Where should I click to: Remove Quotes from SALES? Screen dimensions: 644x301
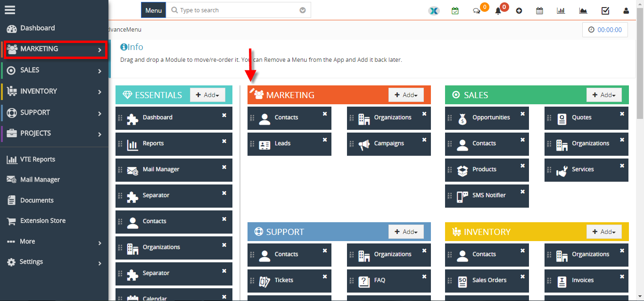(x=622, y=114)
